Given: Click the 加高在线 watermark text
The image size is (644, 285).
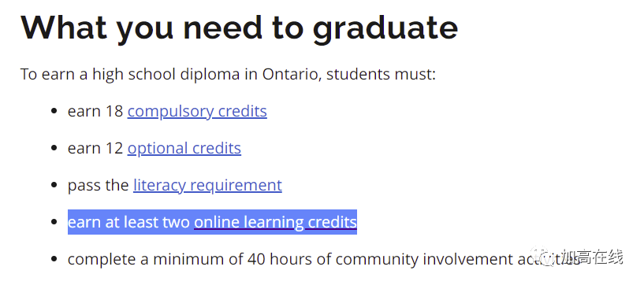Looking at the screenshot, I should tap(592, 257).
